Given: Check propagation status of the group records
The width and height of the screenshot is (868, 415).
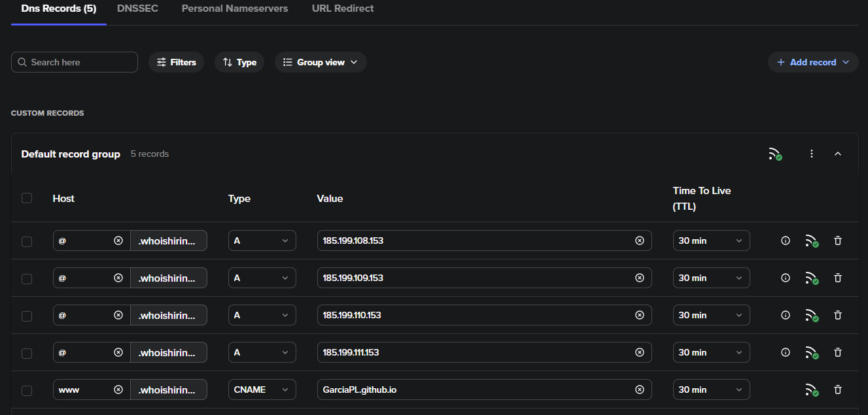Looking at the screenshot, I should [776, 154].
